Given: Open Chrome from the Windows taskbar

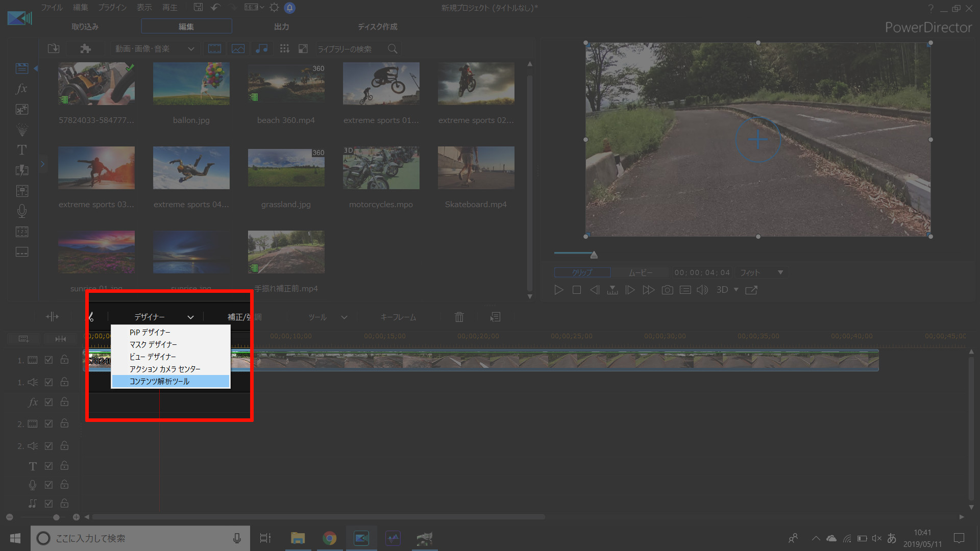Looking at the screenshot, I should tap(330, 538).
